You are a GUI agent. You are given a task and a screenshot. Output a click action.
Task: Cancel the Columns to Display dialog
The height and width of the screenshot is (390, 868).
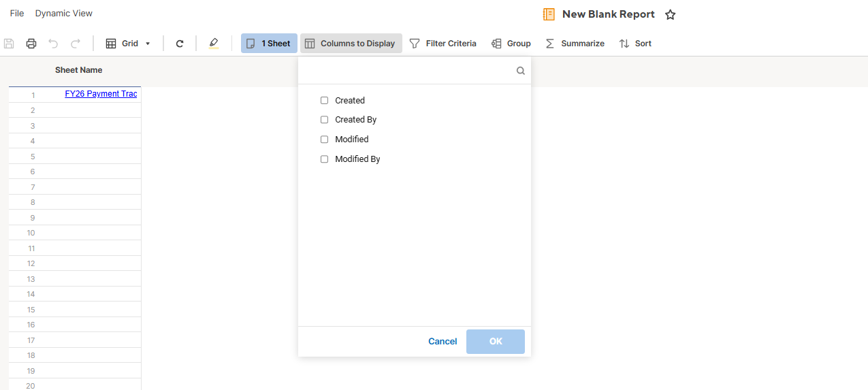[443, 342]
